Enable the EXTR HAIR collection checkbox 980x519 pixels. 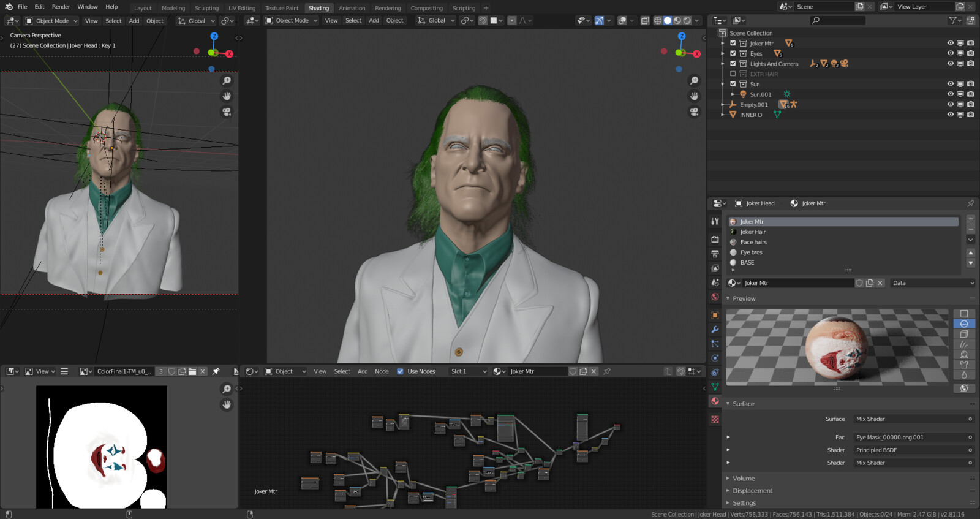click(x=733, y=74)
